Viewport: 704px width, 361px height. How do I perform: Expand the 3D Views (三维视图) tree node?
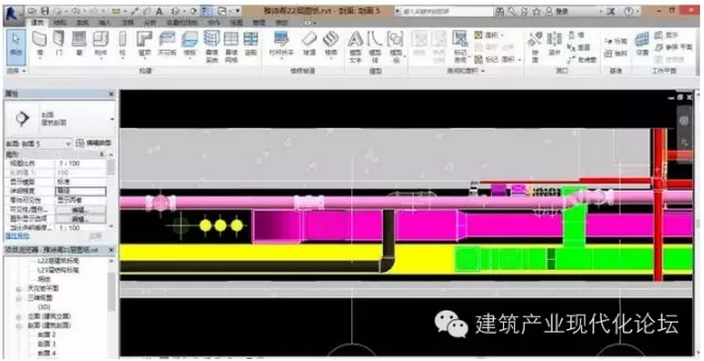[19, 298]
